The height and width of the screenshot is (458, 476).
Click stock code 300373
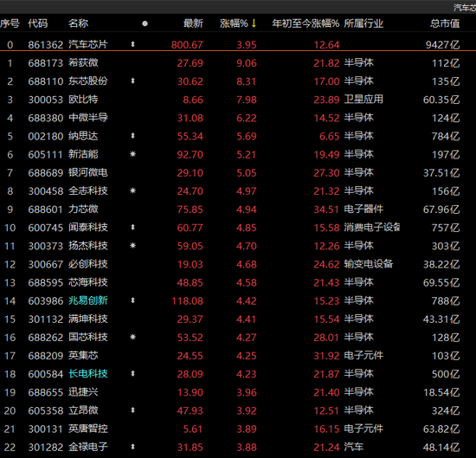[x=46, y=246]
